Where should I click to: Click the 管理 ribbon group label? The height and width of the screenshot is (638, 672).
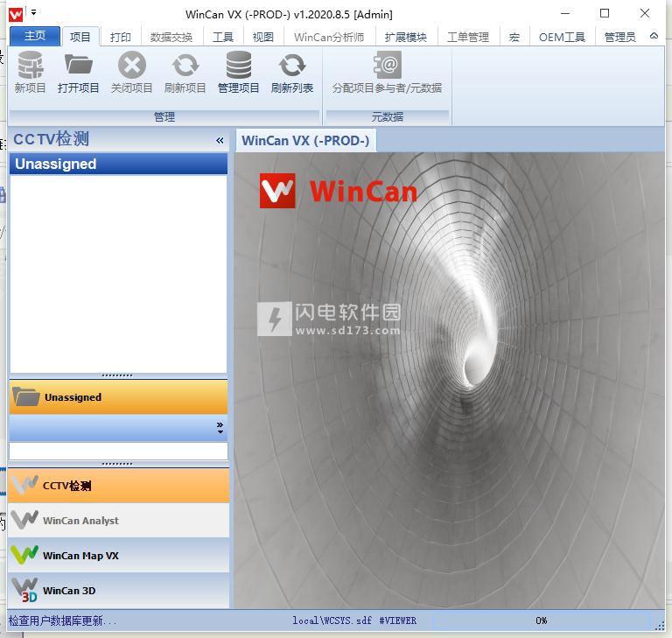[x=164, y=116]
